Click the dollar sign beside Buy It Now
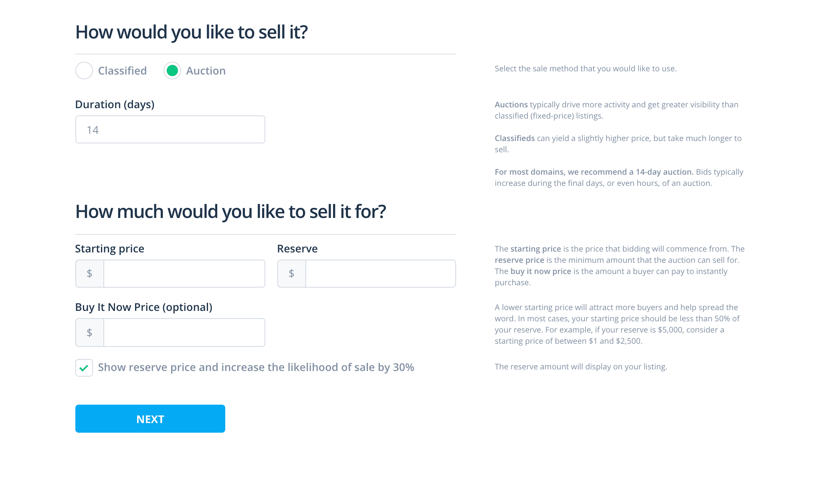Screen dimensions: 820x504 (x=89, y=332)
